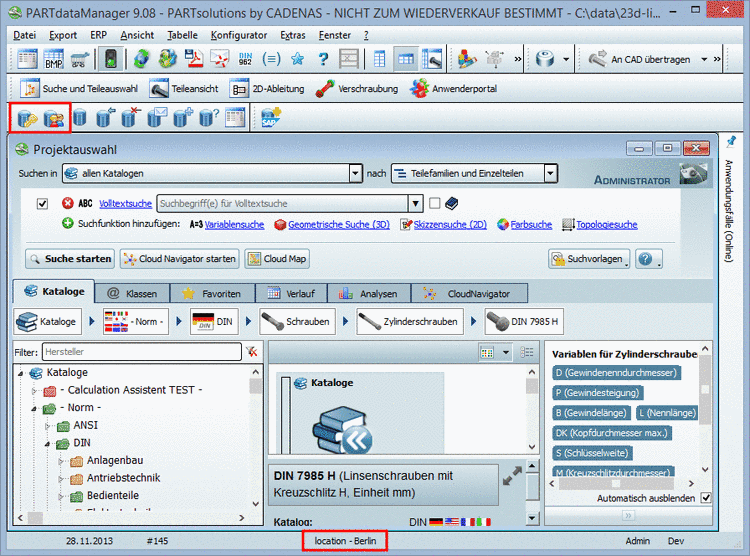Click the blue question mark help icon

[x=323, y=59]
